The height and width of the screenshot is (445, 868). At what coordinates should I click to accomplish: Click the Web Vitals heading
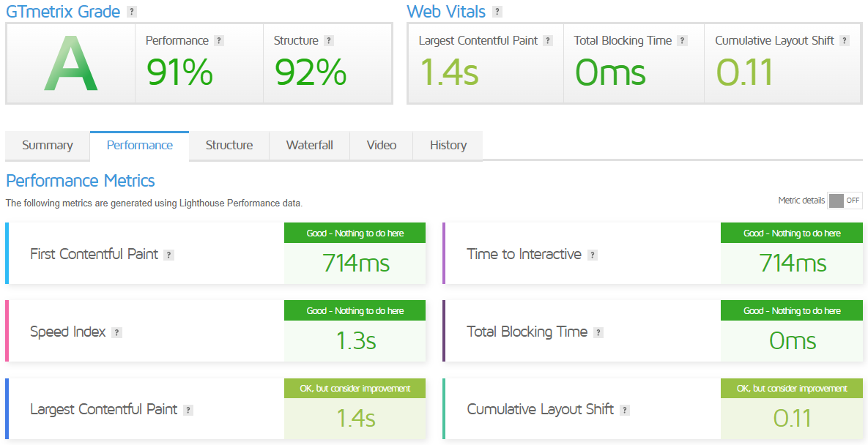coord(446,12)
